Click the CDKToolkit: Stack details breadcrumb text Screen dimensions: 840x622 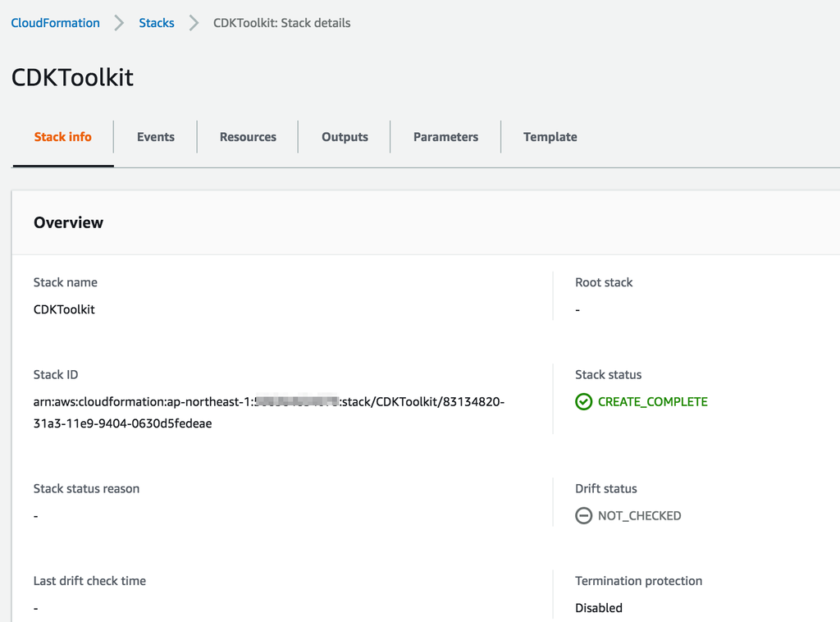point(282,23)
